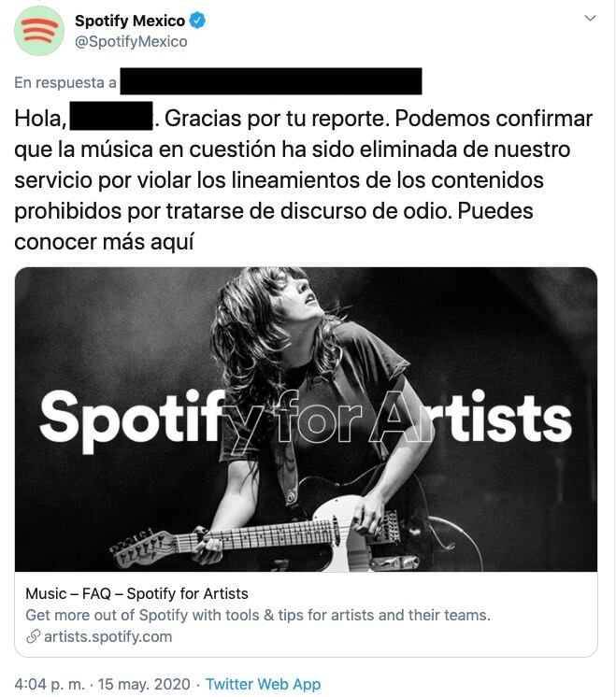
Task: Click the blue verified badge icon
Action: (x=197, y=21)
